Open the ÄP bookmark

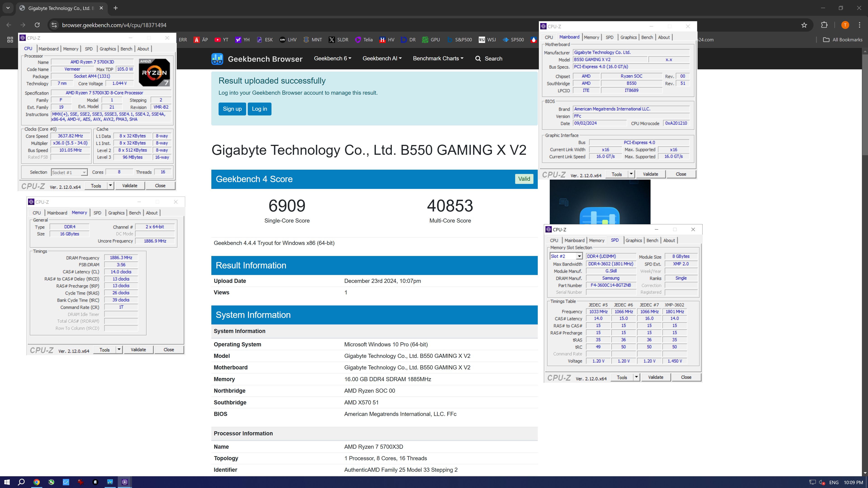click(201, 40)
